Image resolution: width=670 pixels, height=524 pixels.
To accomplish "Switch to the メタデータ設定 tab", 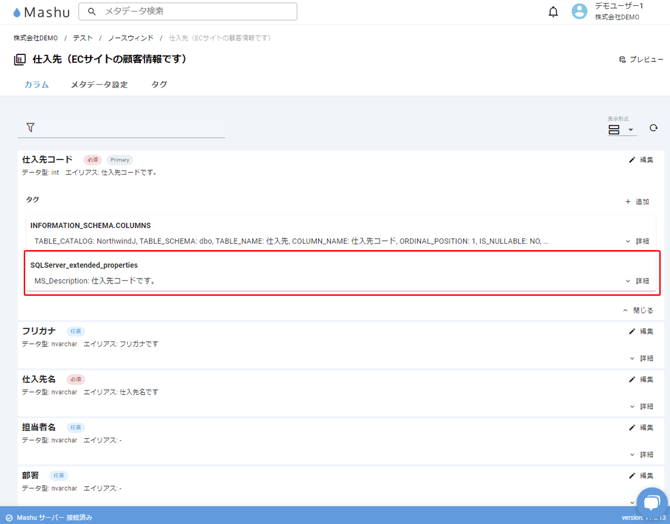I will click(99, 85).
